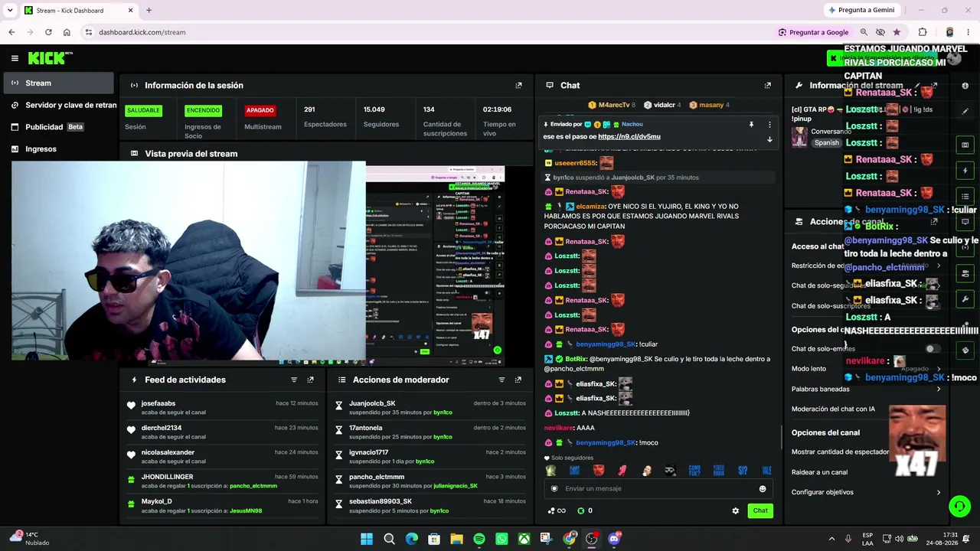
Task: Expand Configurar objetivos option
Action: (867, 492)
